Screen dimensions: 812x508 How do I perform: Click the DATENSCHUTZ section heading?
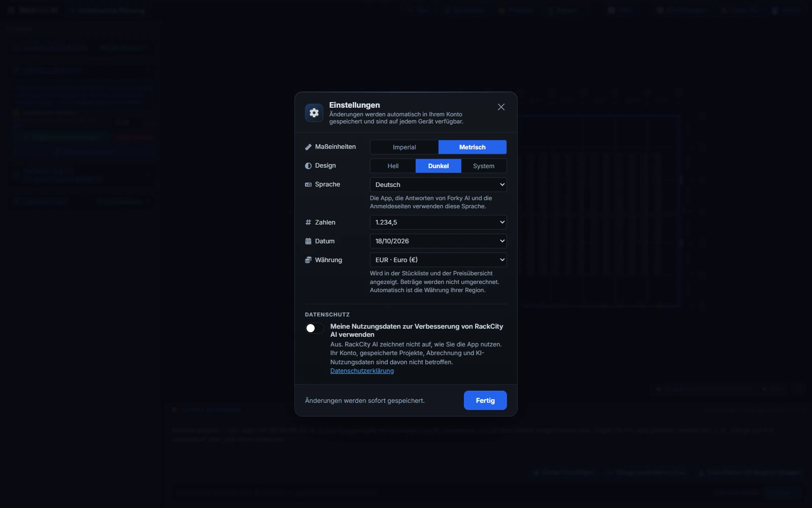point(327,315)
